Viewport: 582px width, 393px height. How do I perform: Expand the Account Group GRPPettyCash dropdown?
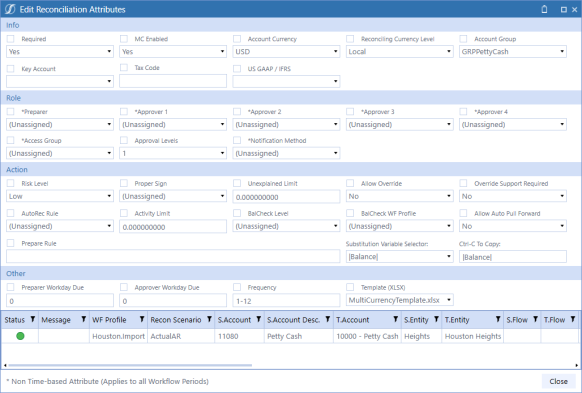tap(513, 52)
